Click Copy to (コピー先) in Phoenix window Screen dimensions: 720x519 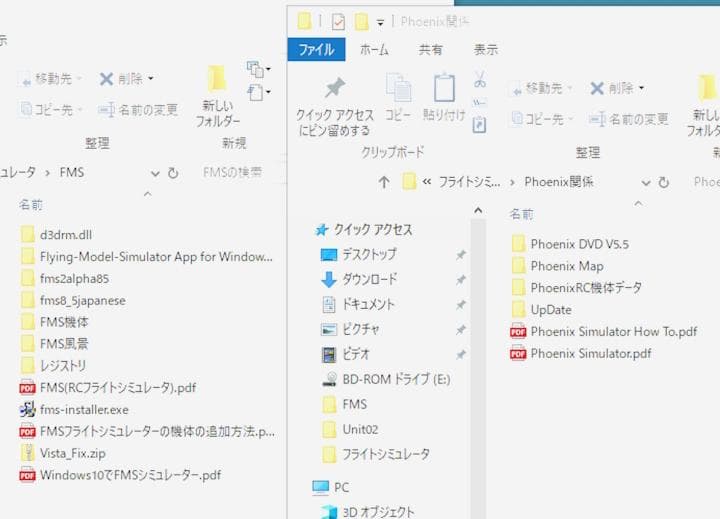[x=542, y=119]
